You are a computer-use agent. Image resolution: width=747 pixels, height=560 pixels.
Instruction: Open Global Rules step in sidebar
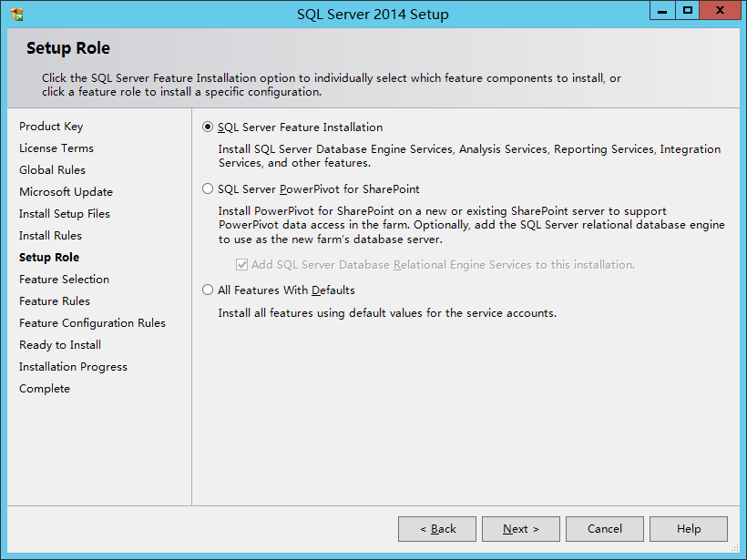point(53,170)
